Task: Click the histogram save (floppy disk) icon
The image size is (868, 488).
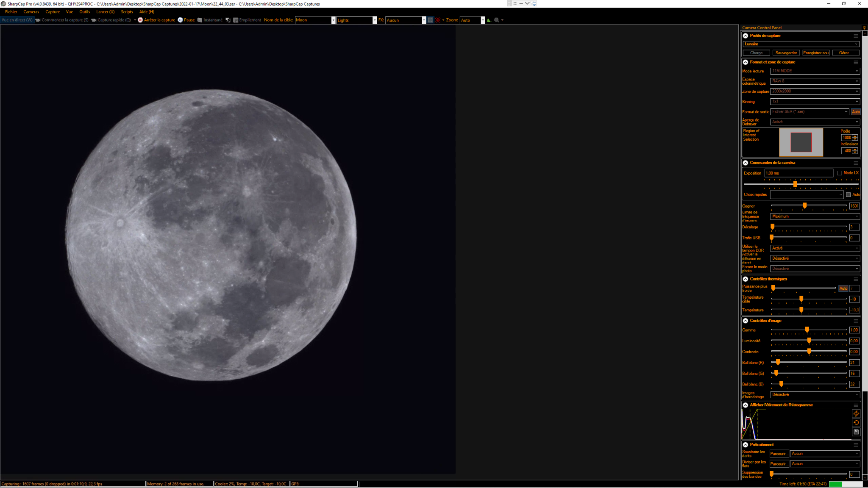Action: point(856,432)
